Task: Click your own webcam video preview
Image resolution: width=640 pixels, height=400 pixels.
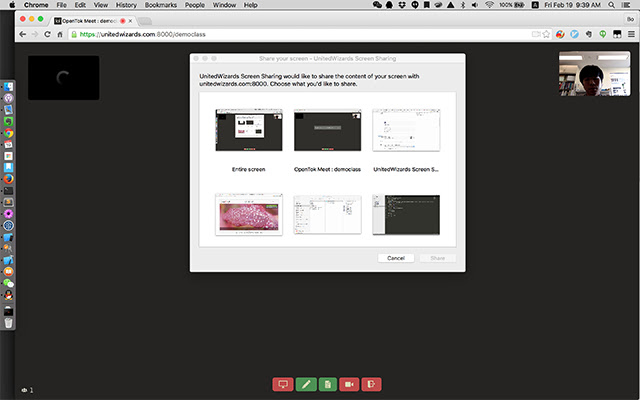Action: pyautogui.click(x=594, y=73)
